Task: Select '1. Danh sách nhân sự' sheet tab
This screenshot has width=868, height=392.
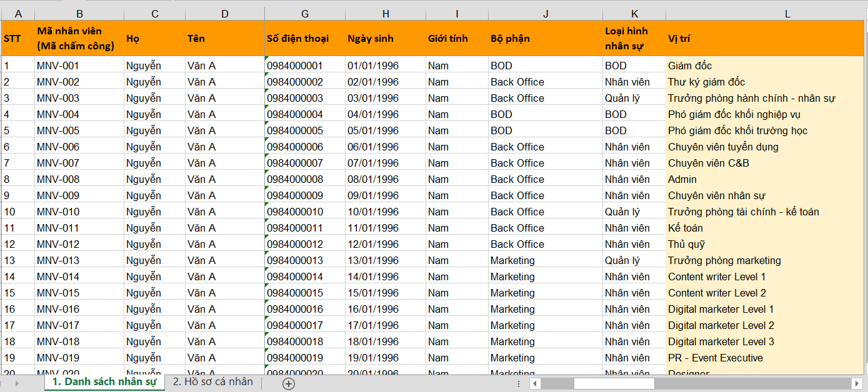Action: [104, 382]
